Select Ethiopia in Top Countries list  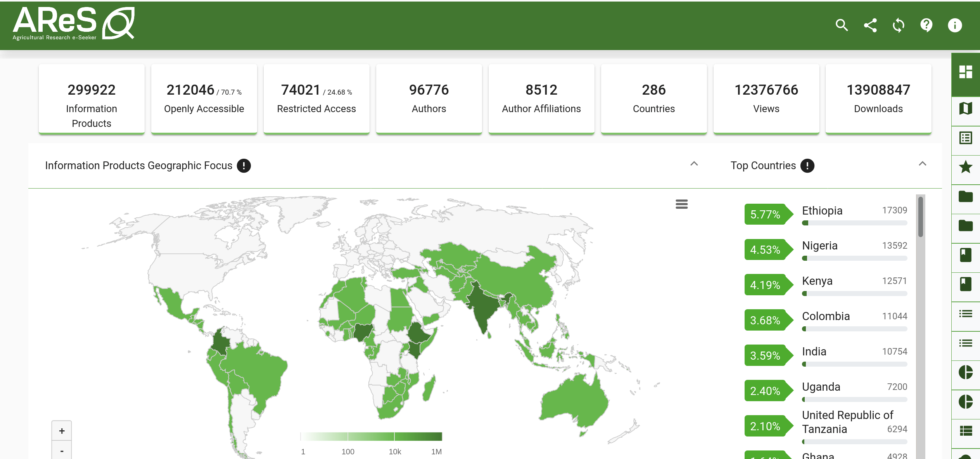tap(822, 211)
